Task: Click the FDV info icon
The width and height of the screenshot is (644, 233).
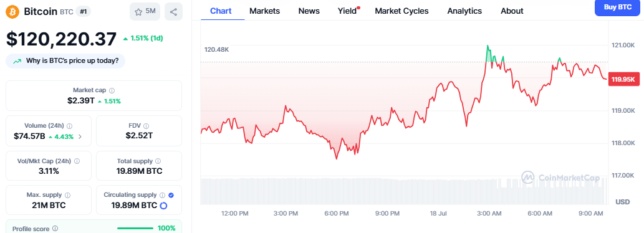Action: [x=147, y=126]
